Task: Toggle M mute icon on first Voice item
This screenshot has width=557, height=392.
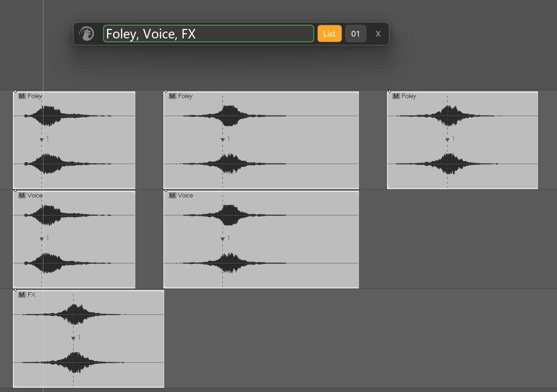Action: pos(22,195)
